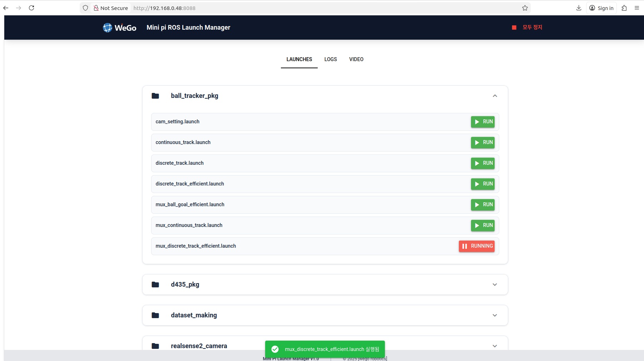
Task: Open the browser hamburger menu
Action: coord(637,8)
